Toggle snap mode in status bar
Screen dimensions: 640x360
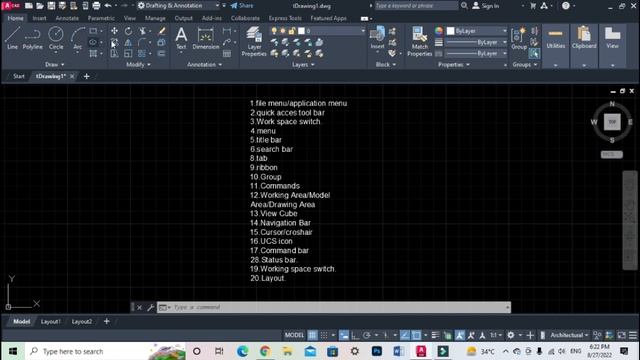click(324, 335)
